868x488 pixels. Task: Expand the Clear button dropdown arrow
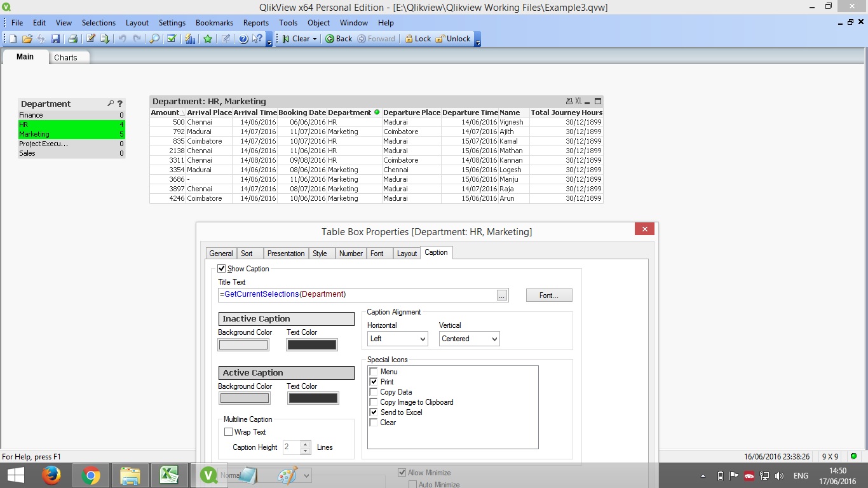[x=315, y=39]
